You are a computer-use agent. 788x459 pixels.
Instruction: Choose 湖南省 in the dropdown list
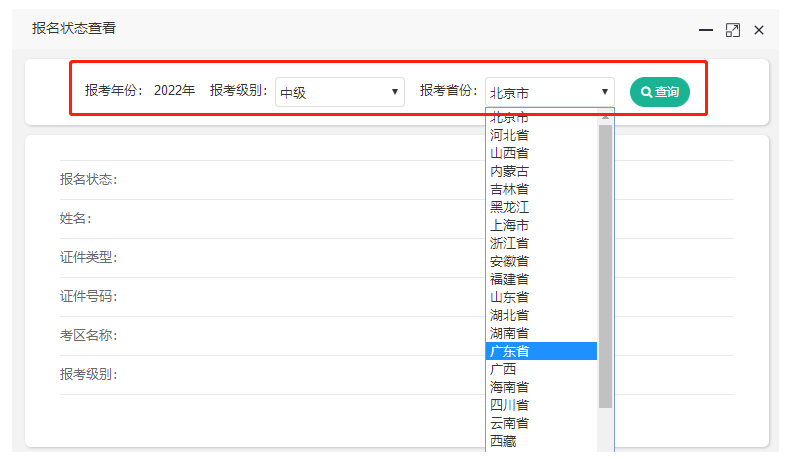(x=509, y=333)
